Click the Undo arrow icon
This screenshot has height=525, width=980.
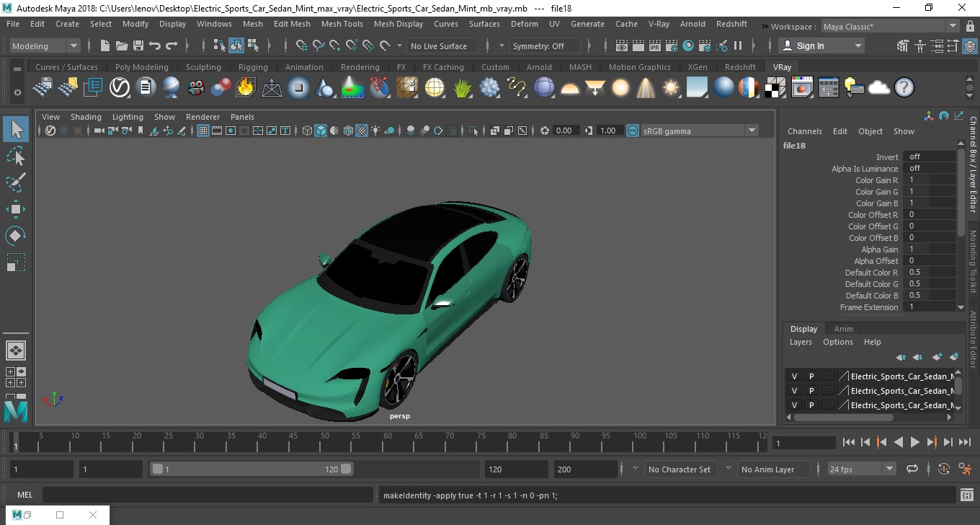tap(154, 46)
